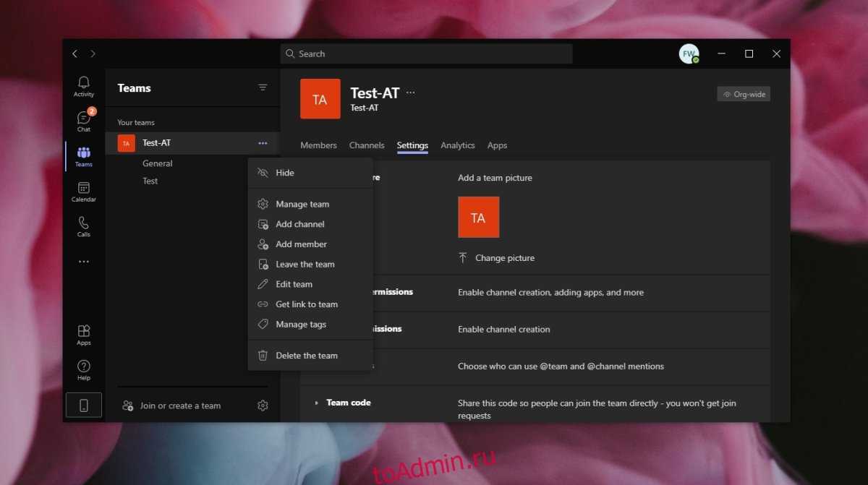
Task: Open Apps in the sidebar
Action: (84, 335)
